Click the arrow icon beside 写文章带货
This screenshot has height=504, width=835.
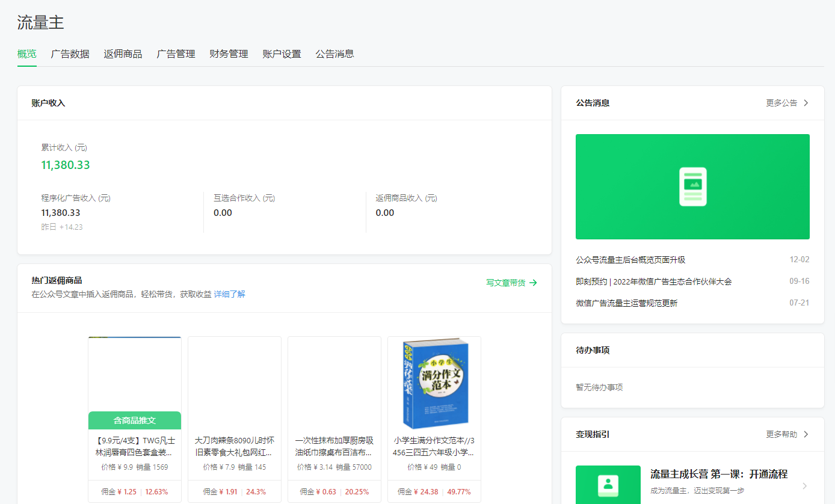(x=533, y=283)
